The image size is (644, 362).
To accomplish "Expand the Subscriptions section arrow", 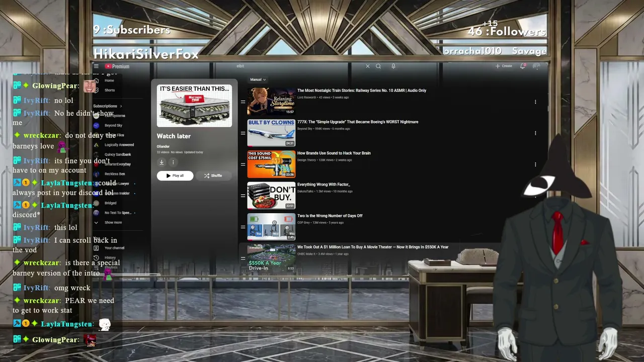I will tap(121, 106).
